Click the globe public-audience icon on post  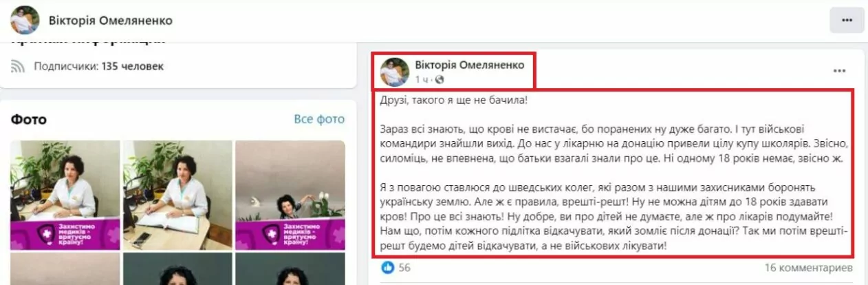pyautogui.click(x=440, y=79)
